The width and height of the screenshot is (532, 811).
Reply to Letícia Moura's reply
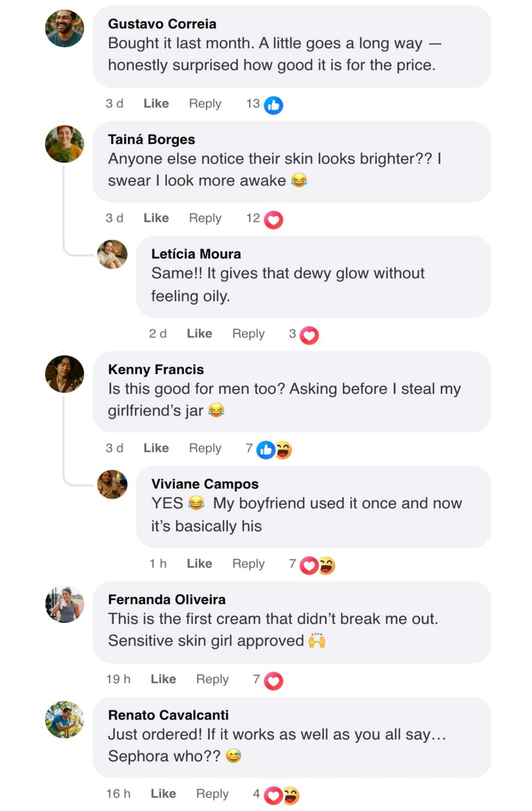pos(248,333)
